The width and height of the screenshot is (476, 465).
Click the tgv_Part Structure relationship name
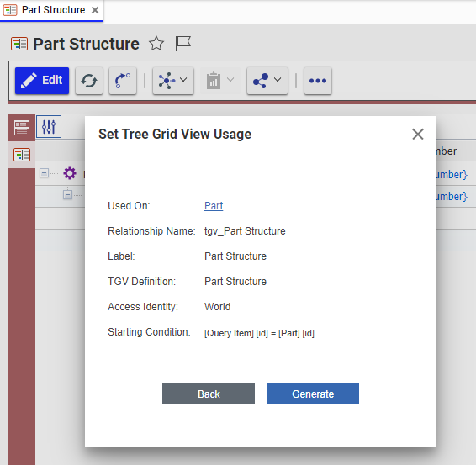(245, 231)
